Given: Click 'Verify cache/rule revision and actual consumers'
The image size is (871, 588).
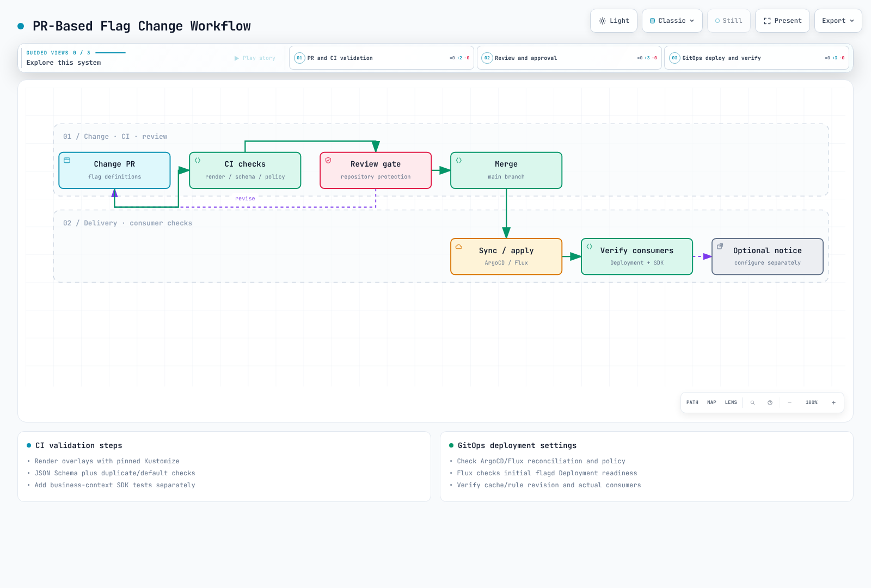Looking at the screenshot, I should (x=549, y=485).
